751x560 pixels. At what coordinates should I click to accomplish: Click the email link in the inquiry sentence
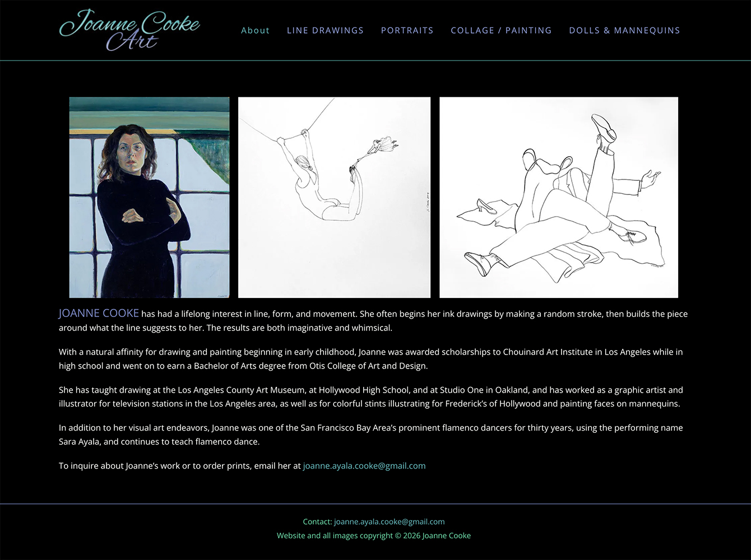pyautogui.click(x=364, y=465)
